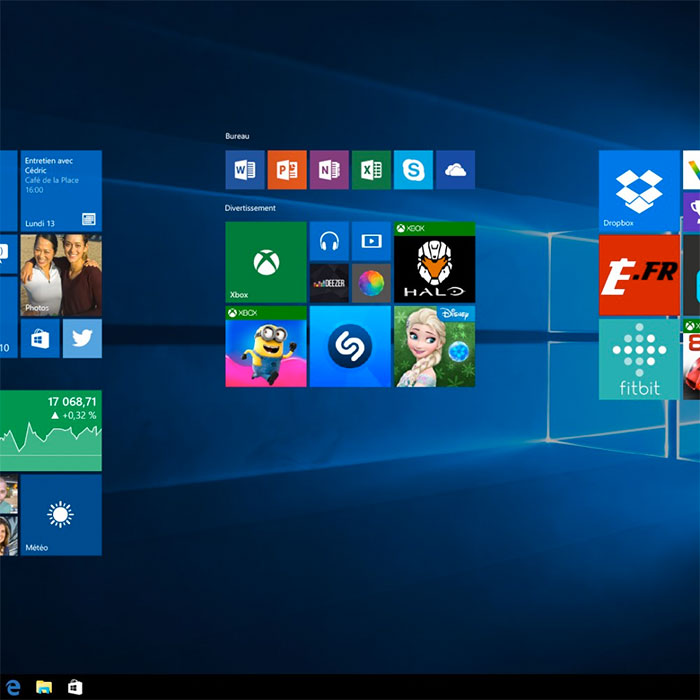Screen dimensions: 700x700
Task: Open the Météo weather tile
Action: 61,515
